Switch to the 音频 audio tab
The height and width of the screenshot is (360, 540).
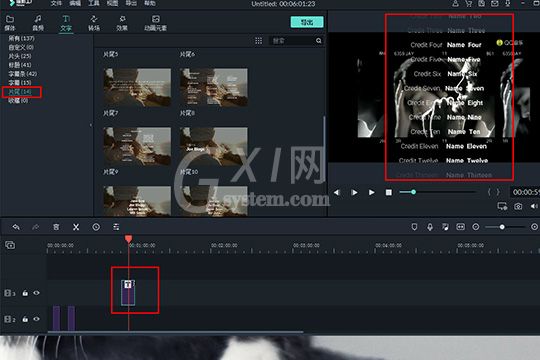[38, 23]
